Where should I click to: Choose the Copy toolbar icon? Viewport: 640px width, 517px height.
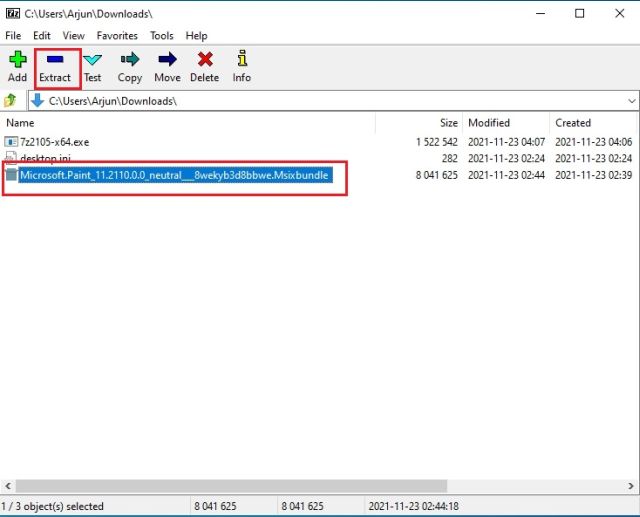pyautogui.click(x=130, y=60)
